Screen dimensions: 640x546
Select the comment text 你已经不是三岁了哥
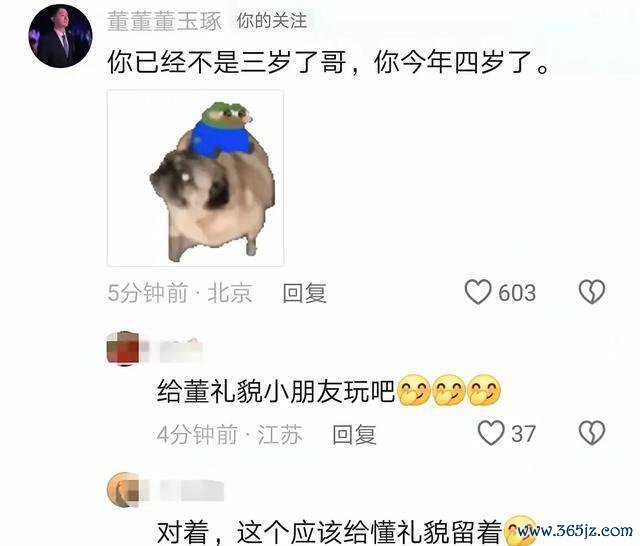pyautogui.click(x=227, y=62)
